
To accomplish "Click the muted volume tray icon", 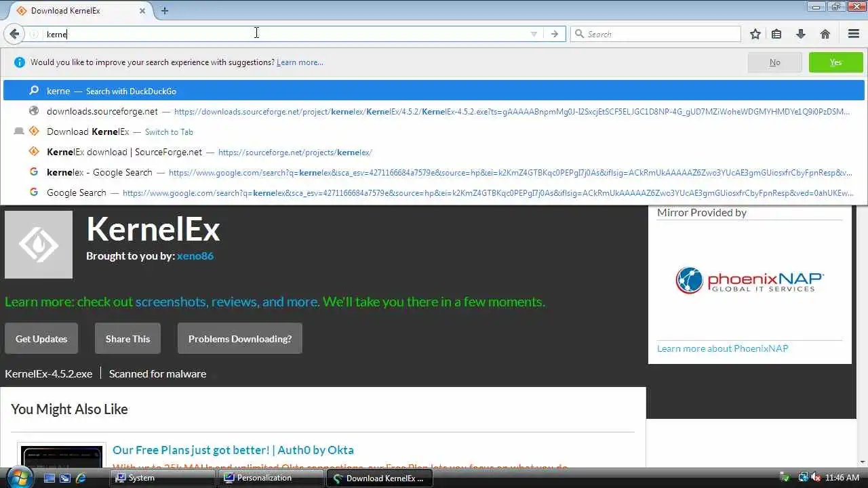I will click(x=816, y=478).
